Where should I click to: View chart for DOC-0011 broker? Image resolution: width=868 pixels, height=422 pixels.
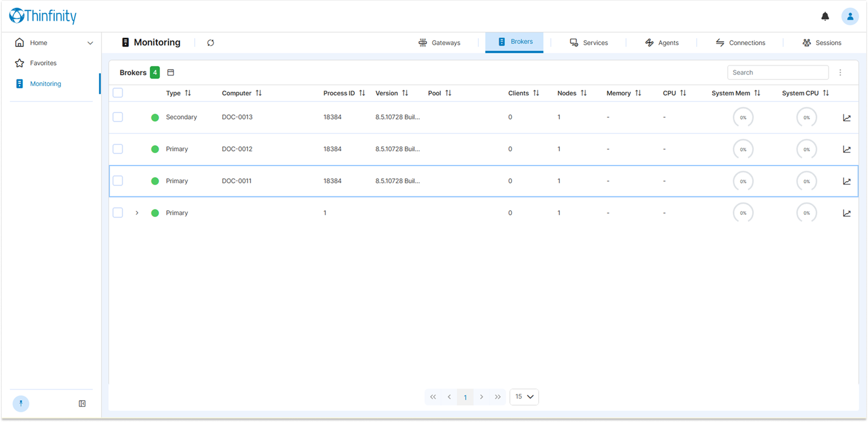(x=846, y=181)
